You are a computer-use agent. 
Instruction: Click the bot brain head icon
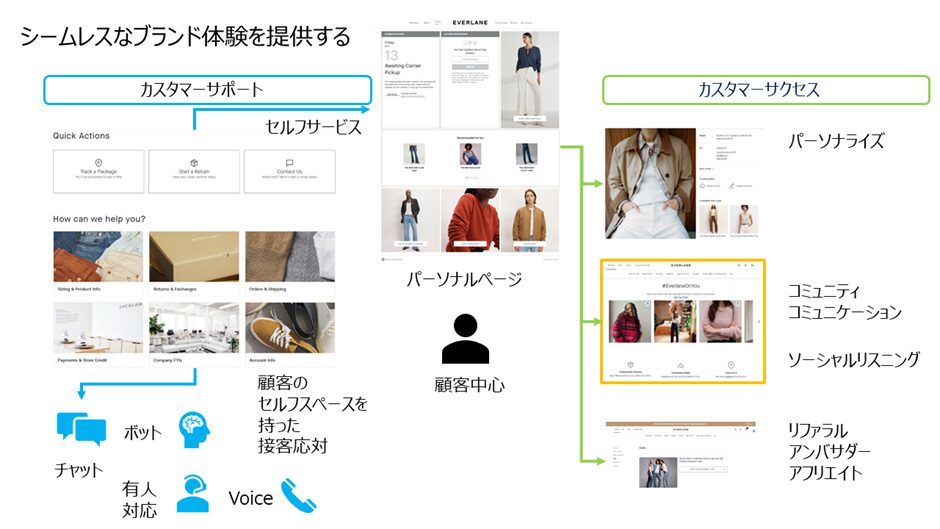tap(196, 428)
